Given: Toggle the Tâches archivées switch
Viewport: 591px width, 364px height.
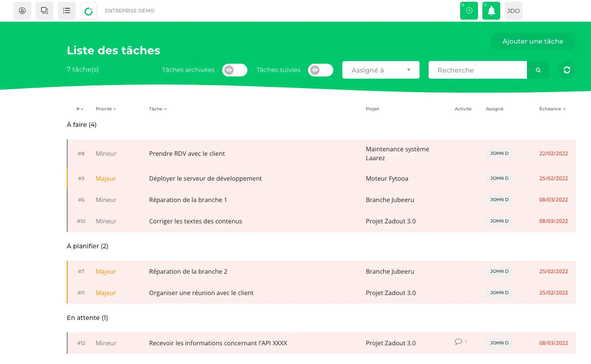Looking at the screenshot, I should (x=235, y=70).
